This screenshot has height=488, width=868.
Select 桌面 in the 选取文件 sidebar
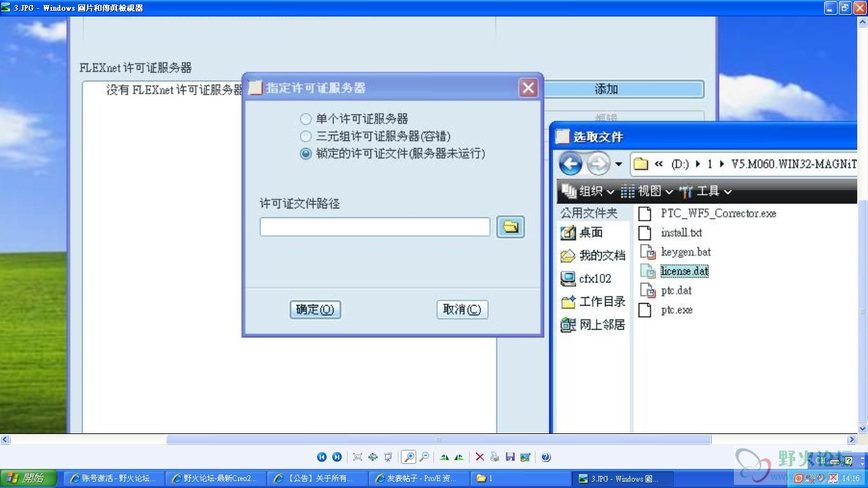pos(582,233)
